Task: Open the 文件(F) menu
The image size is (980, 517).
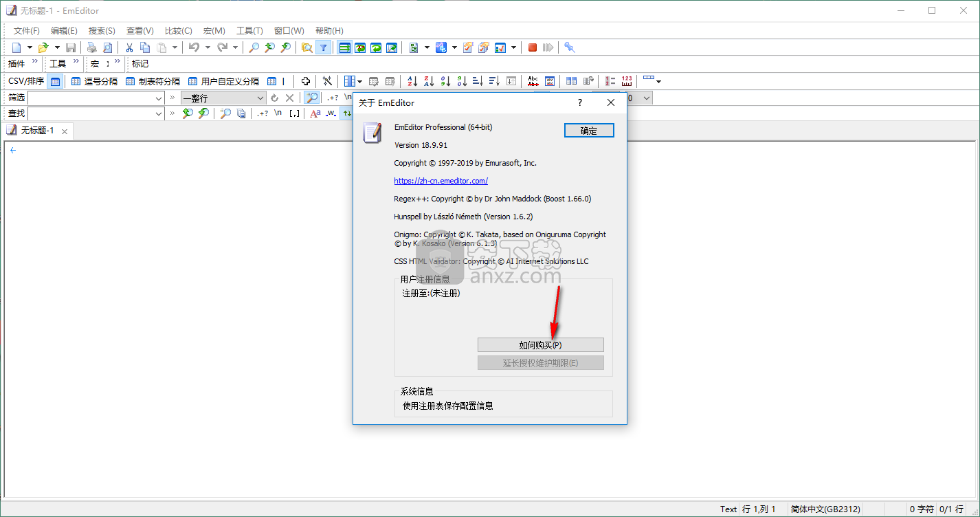Action: (27, 31)
